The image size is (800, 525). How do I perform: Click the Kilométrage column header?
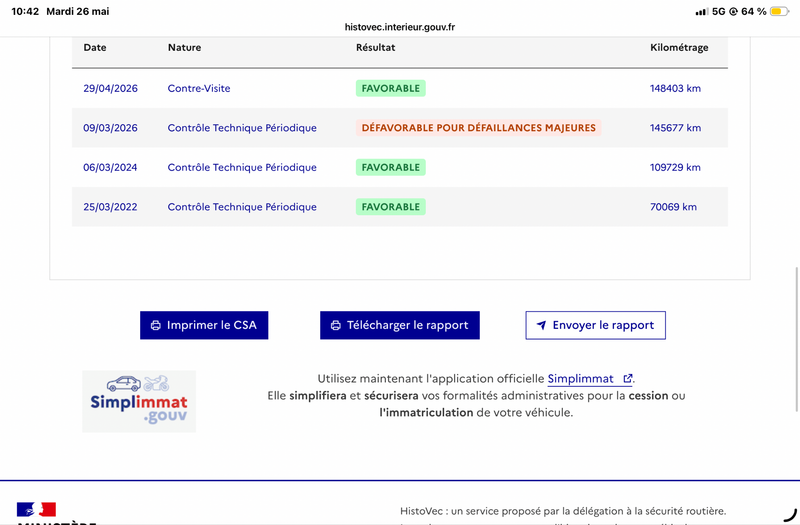click(679, 47)
